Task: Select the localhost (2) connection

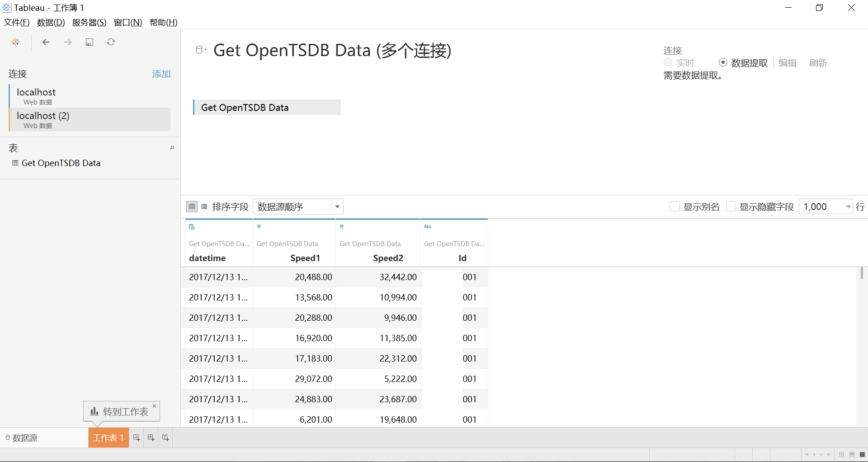Action: pos(90,119)
